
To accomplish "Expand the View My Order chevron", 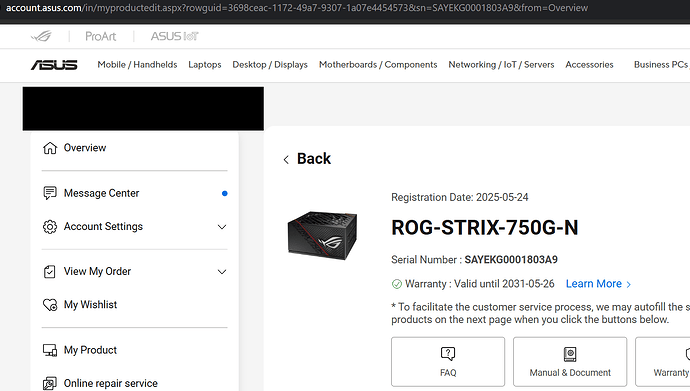I will pos(222,272).
